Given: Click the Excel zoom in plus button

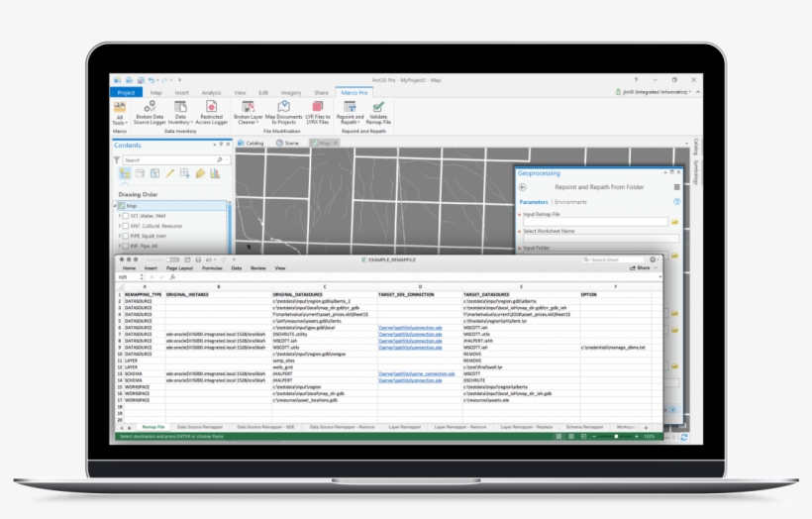Looking at the screenshot, I should (x=637, y=437).
